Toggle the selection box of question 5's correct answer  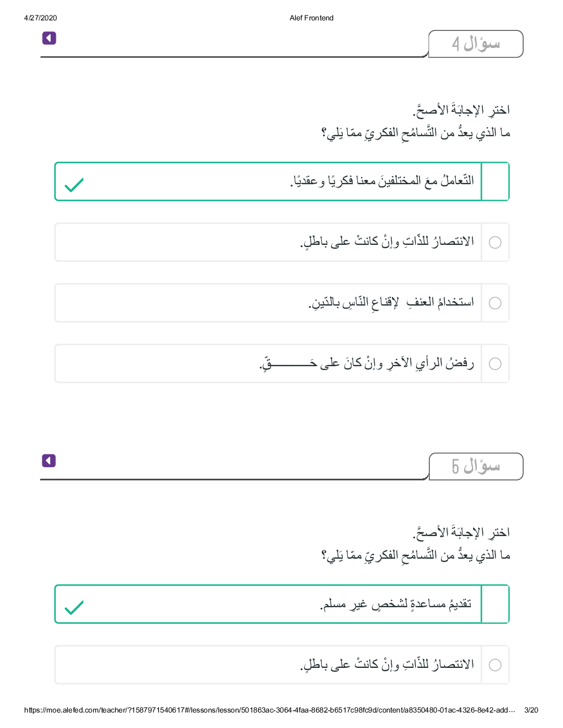pyautogui.click(x=495, y=604)
